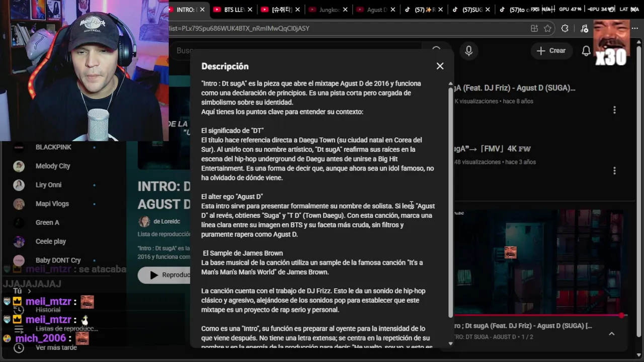Expand the mini player chevron for INTRO: DT SUGA

click(x=611, y=333)
